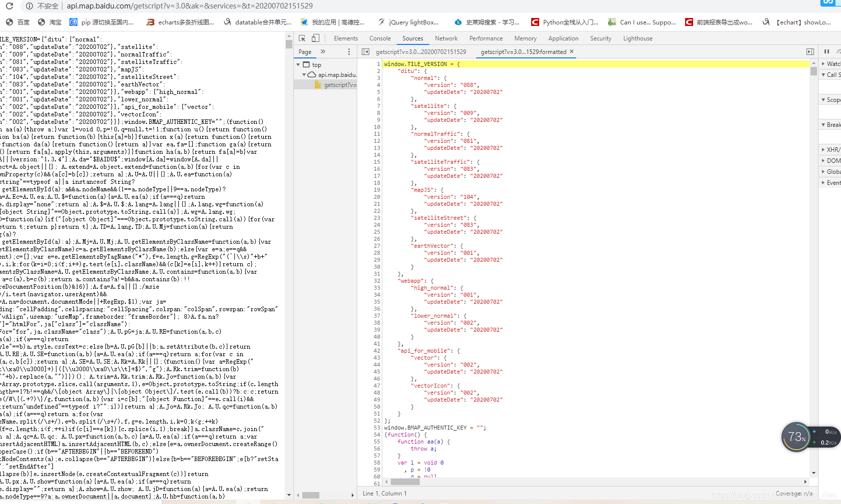Click the code line window.BMAP_AUTHENTIC_KEY
Screen dimensions: 841x504
coord(435,428)
